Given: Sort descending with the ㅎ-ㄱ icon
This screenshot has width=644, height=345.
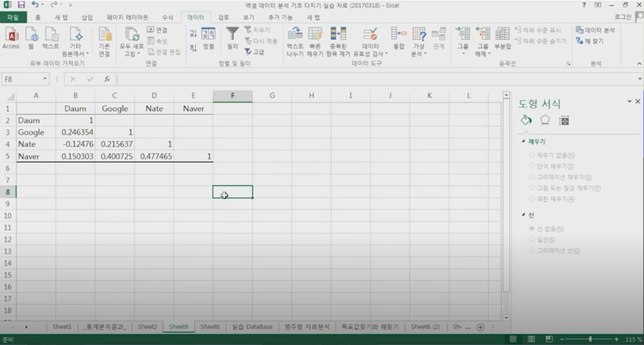Looking at the screenshot, I should click(193, 48).
